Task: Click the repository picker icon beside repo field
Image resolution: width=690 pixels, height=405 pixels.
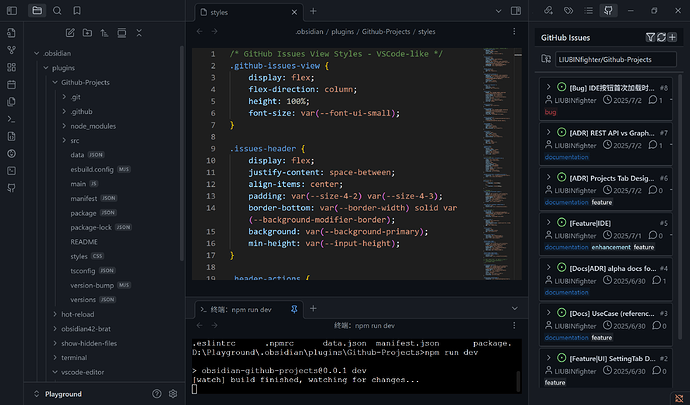Action: coord(546,59)
